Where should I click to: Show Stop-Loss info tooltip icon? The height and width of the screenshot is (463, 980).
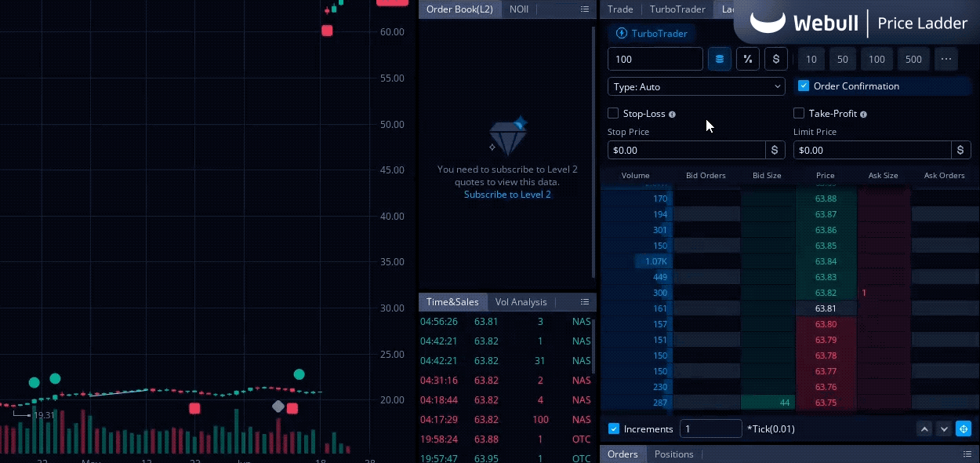[x=673, y=115]
